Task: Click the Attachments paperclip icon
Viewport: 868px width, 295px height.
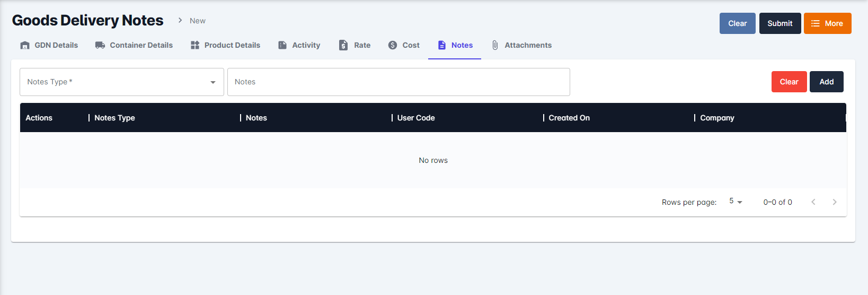Action: (x=495, y=45)
